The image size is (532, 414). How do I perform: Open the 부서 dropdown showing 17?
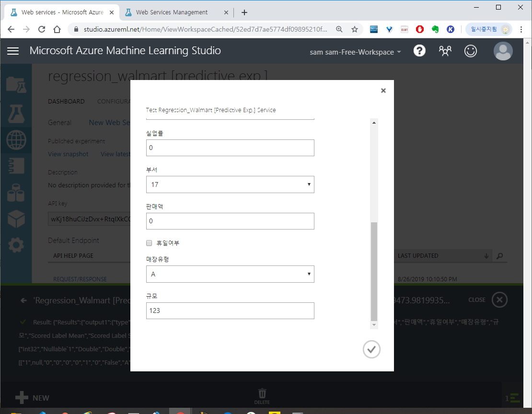(x=230, y=184)
